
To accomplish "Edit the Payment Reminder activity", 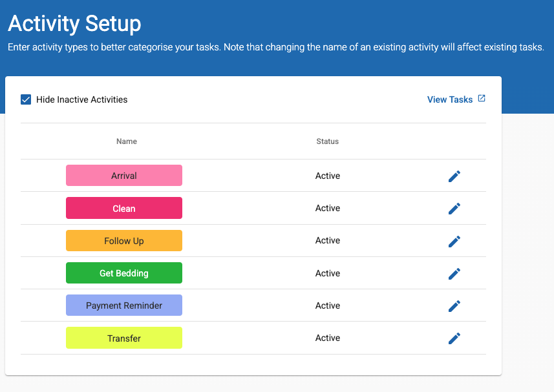I will (x=454, y=305).
